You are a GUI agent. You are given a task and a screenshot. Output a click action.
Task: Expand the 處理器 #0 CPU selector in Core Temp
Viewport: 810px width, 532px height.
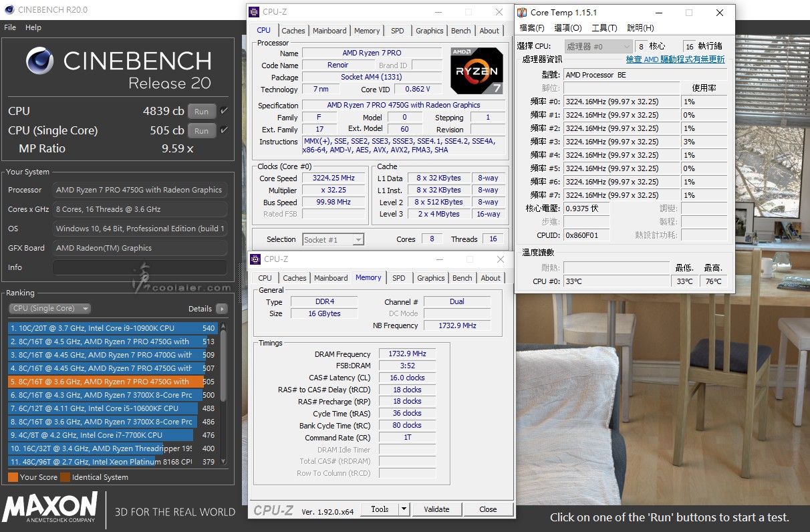click(598, 47)
